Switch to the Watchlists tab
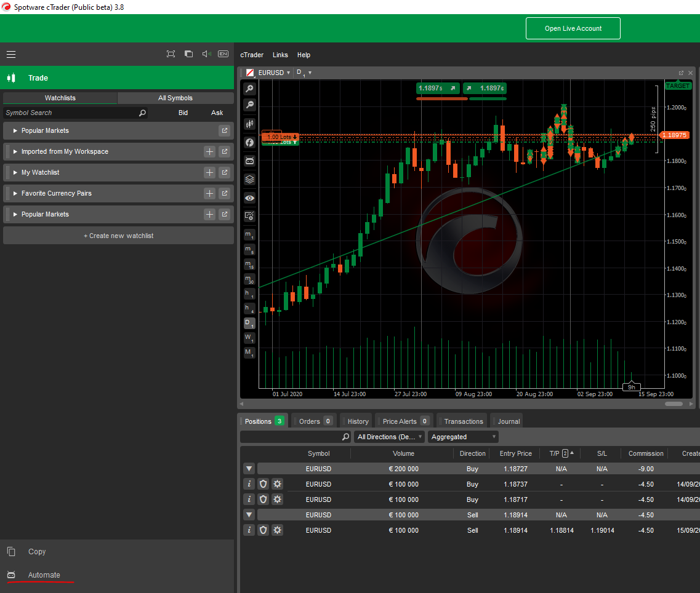The width and height of the screenshot is (700, 593). click(x=60, y=98)
